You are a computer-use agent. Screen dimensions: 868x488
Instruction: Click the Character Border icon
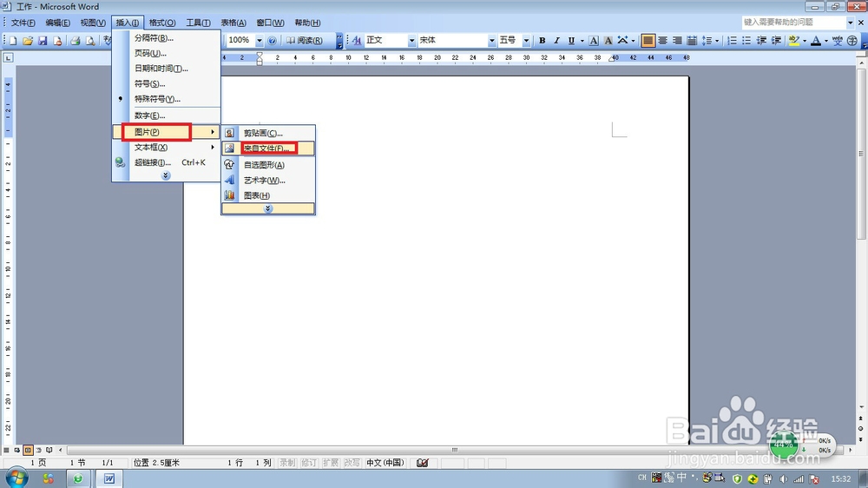594,41
